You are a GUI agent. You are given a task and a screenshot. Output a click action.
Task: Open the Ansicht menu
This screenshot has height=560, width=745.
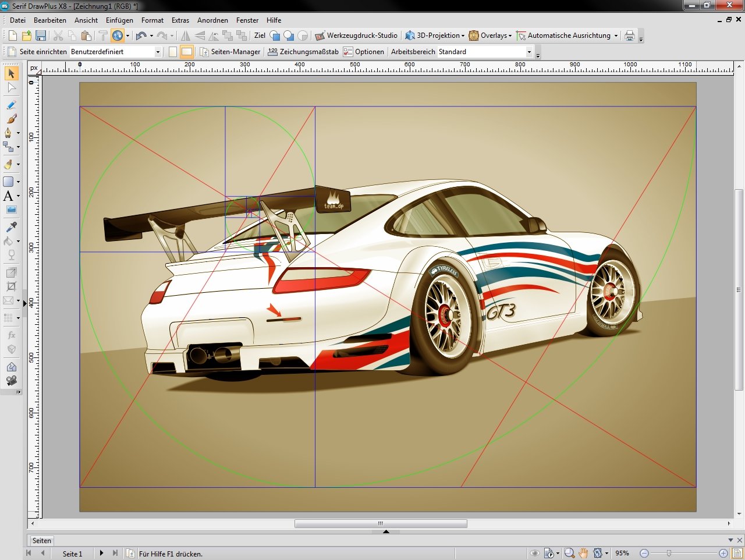[x=86, y=20]
